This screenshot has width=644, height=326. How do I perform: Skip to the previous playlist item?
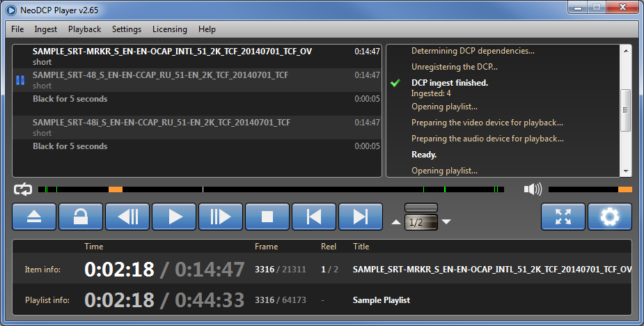point(314,217)
